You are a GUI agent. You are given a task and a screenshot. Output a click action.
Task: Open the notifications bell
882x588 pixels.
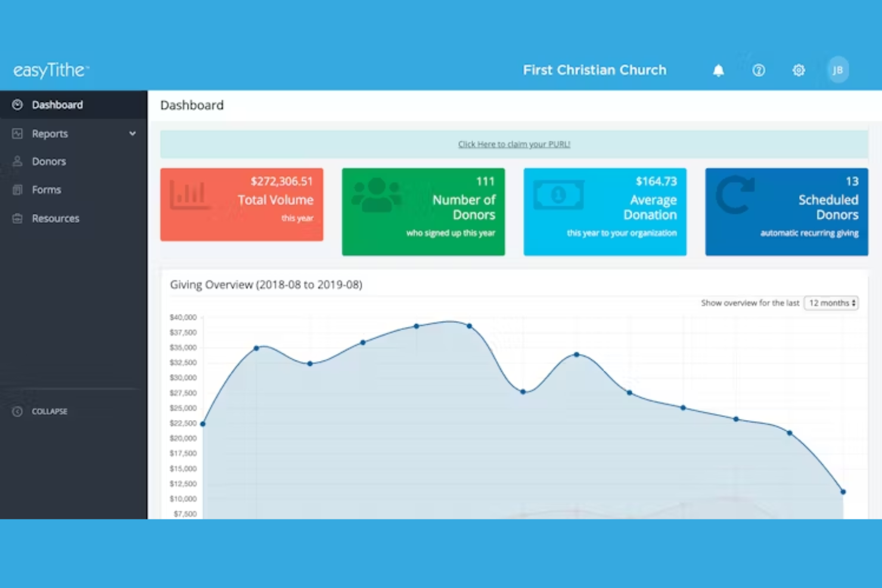719,70
